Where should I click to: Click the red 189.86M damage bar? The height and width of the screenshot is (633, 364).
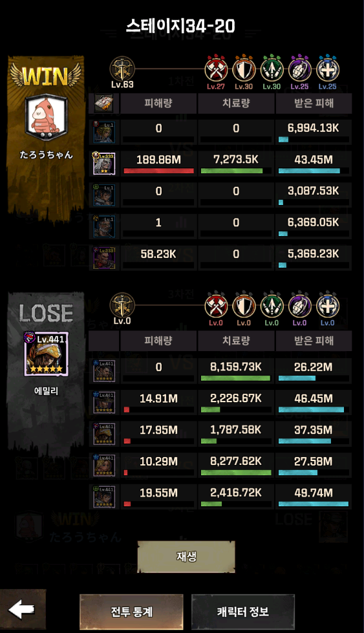click(x=158, y=171)
